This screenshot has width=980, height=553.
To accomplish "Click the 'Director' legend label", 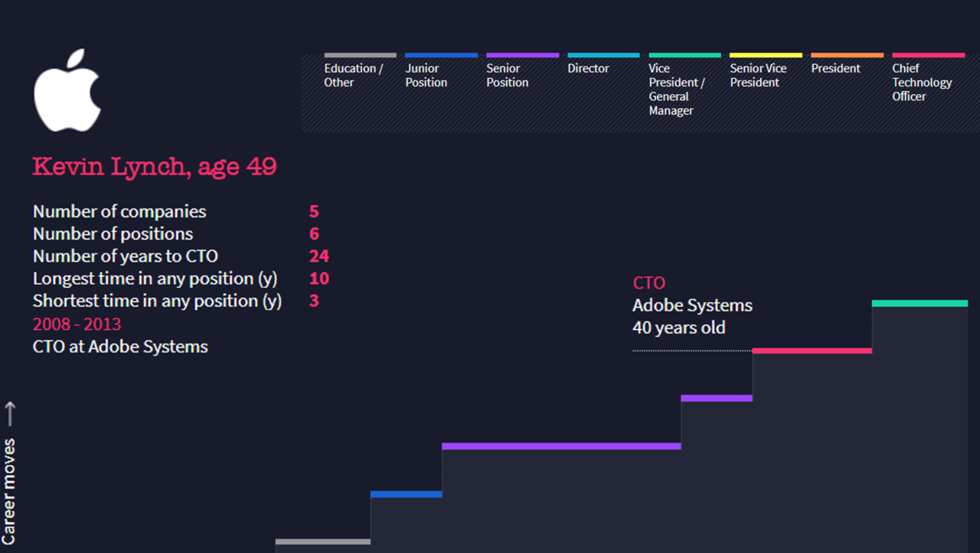I will (589, 68).
